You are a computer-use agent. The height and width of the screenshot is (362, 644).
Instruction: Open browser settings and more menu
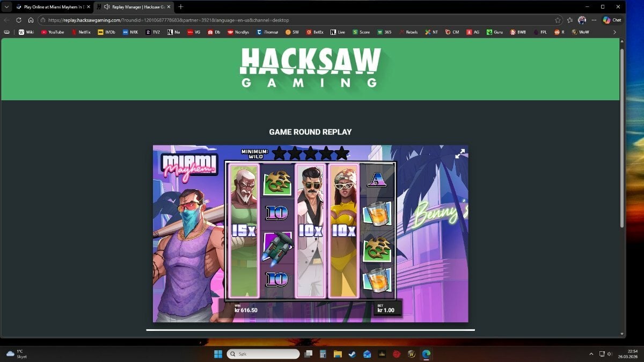pyautogui.click(x=594, y=20)
